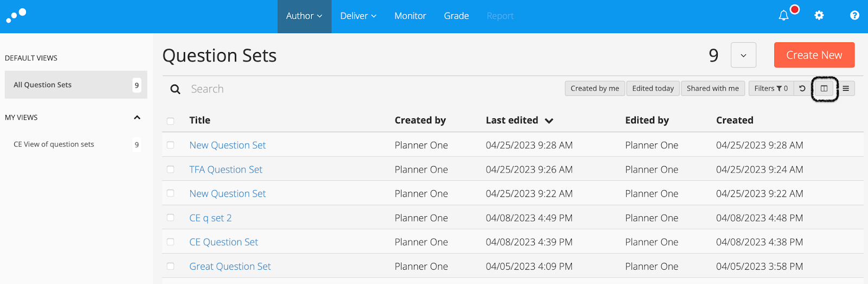Open the list options hamburger icon
The image size is (868, 284).
click(846, 89)
